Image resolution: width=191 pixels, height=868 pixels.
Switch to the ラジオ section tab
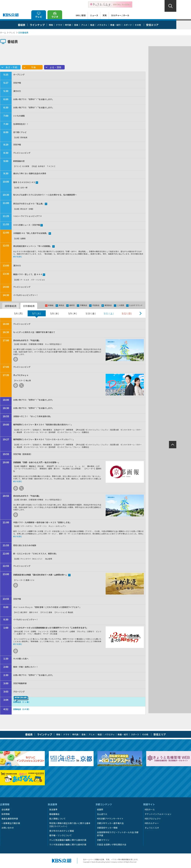tap(55, 15)
